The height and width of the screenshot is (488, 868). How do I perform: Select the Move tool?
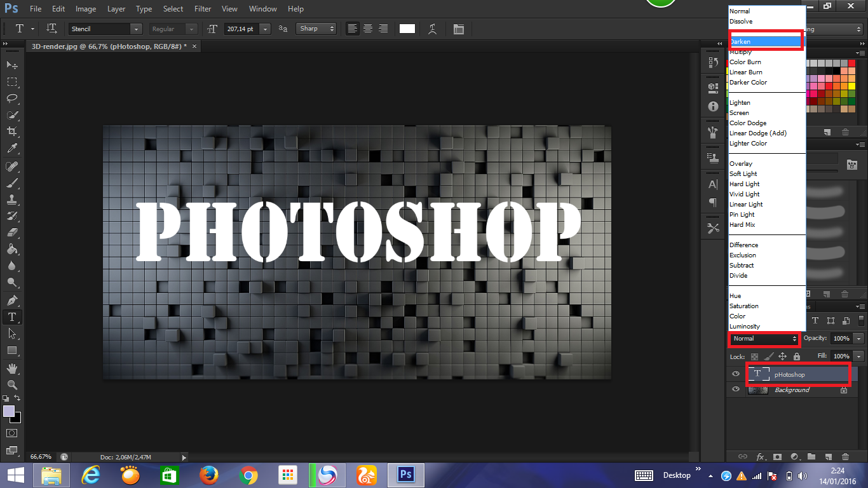point(12,65)
